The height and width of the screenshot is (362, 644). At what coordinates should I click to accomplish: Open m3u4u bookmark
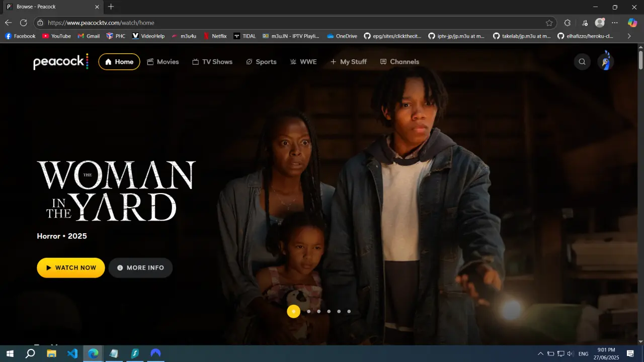click(184, 36)
